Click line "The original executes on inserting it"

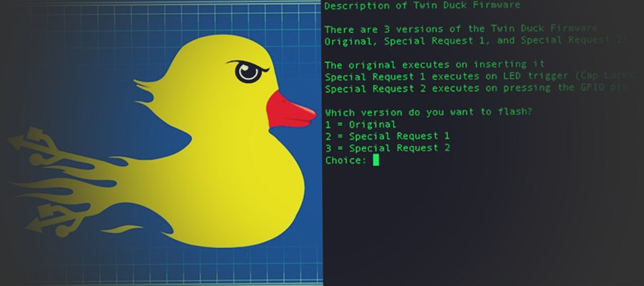pos(434,64)
